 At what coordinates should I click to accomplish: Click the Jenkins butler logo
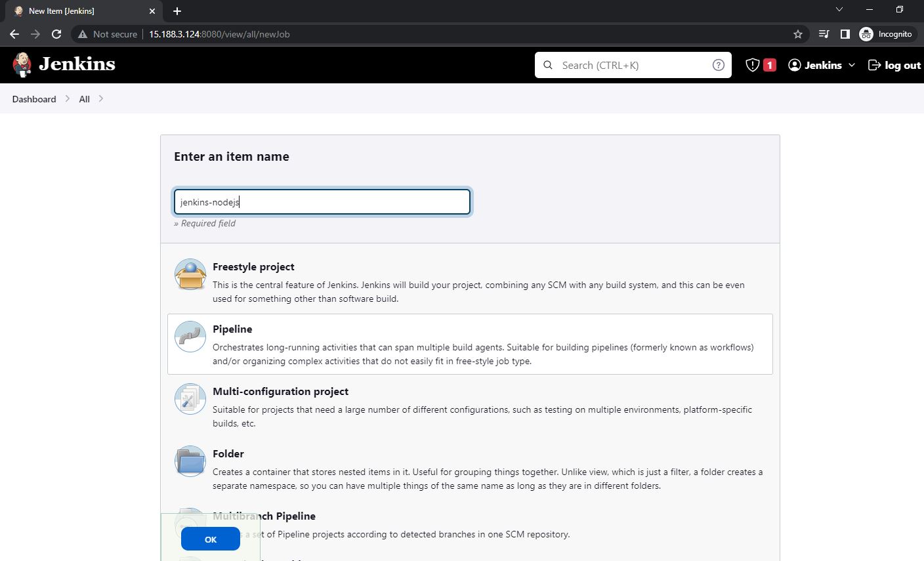tap(22, 64)
